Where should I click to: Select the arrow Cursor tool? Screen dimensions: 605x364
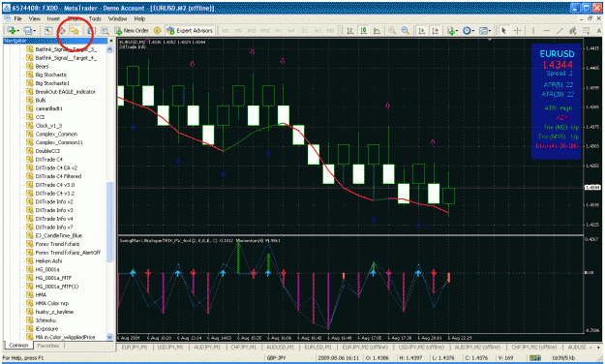(x=503, y=30)
